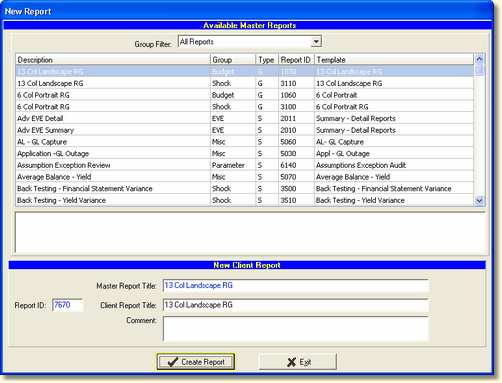
Task: Click the Template column header
Action: [394, 60]
